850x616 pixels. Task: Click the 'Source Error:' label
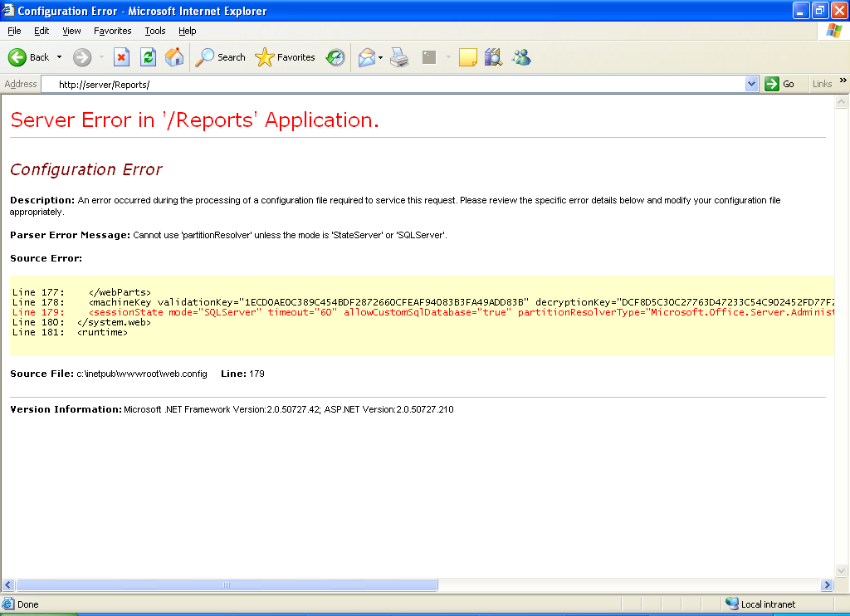click(46, 258)
